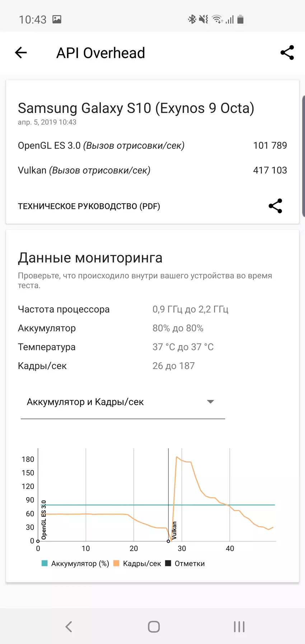Share the API Overhead results from header
Viewport: 305px width, 644px height.
pyautogui.click(x=287, y=53)
